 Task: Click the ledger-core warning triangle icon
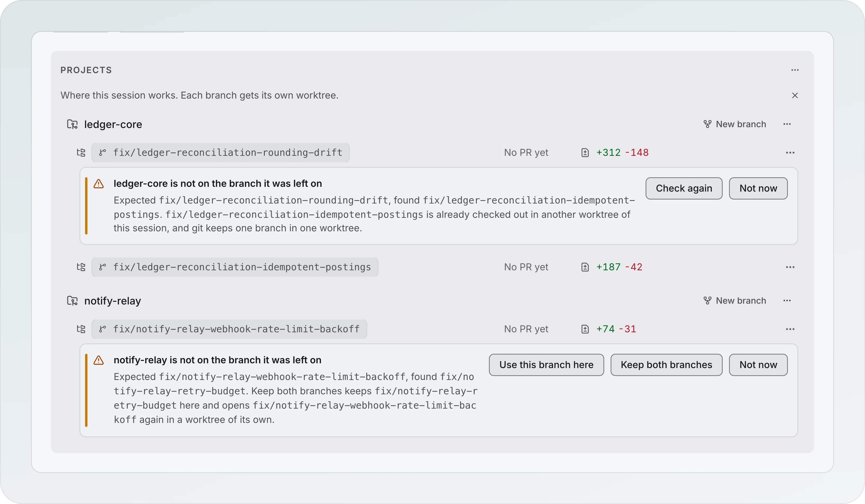tap(99, 184)
